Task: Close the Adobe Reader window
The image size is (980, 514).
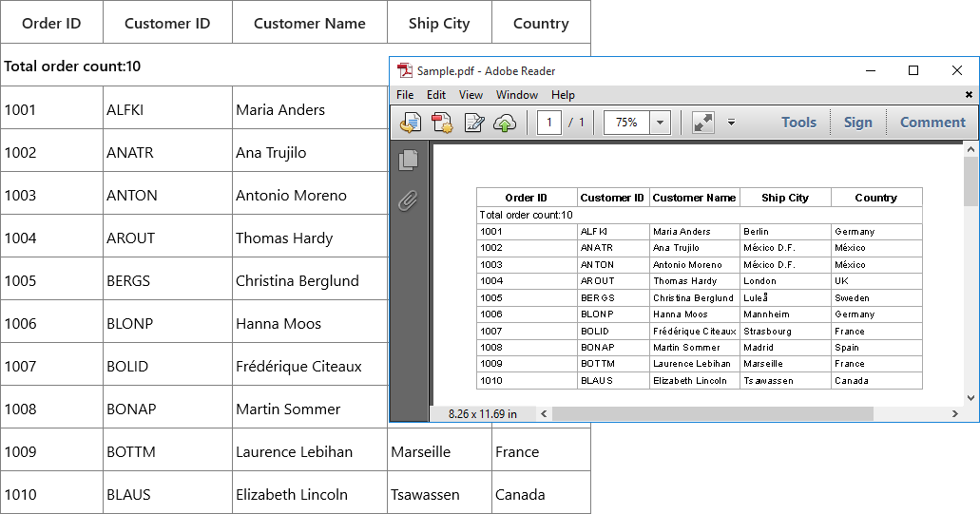Action: (x=957, y=70)
